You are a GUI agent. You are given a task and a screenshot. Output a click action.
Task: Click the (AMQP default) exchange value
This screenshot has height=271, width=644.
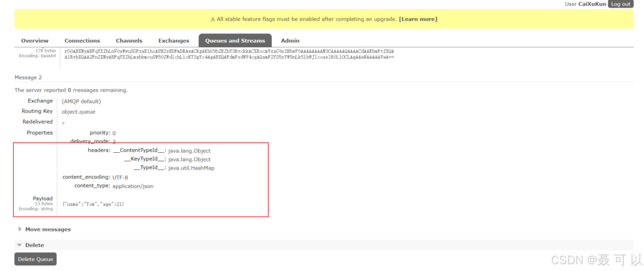tap(81, 101)
